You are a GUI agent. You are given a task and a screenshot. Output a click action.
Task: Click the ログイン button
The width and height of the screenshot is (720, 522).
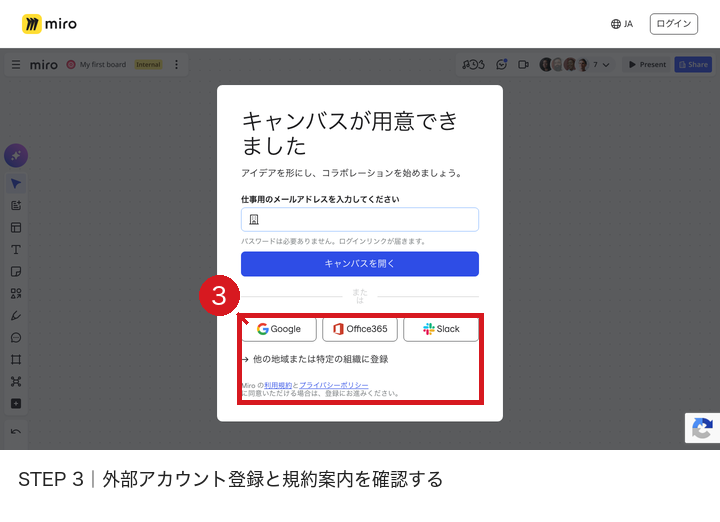click(673, 24)
